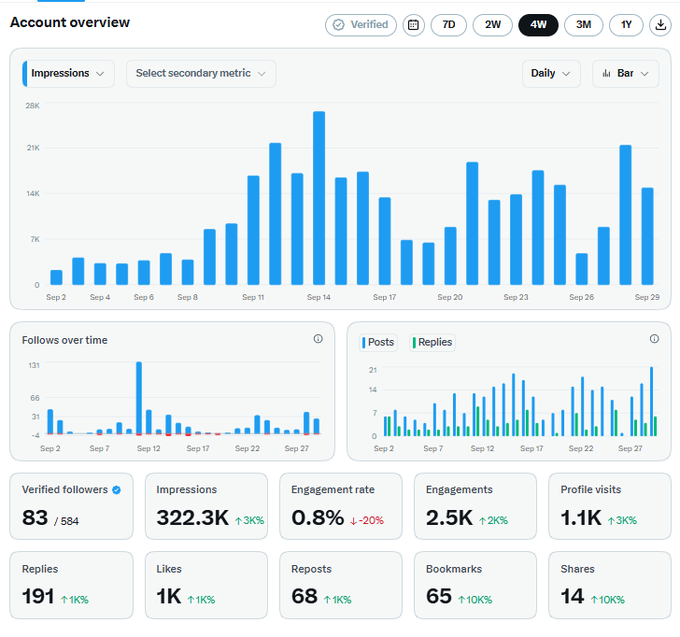Image resolution: width=680 pixels, height=637 pixels.
Task: Open the Impressions primary metric dropdown
Action: point(68,73)
